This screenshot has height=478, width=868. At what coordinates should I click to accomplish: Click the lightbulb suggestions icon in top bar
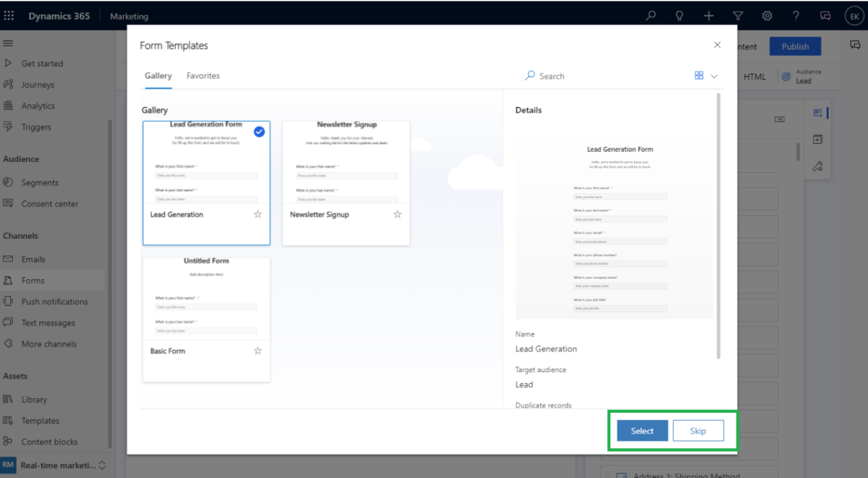(679, 16)
